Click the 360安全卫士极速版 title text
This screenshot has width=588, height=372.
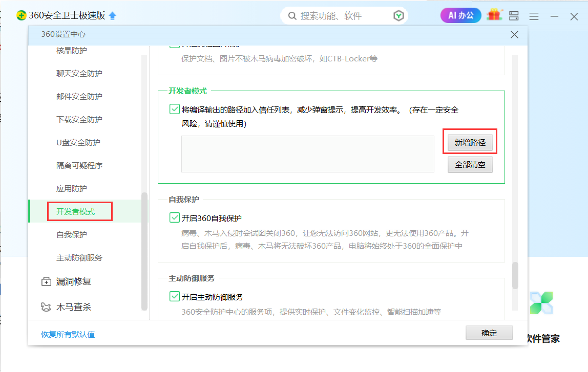tap(67, 15)
